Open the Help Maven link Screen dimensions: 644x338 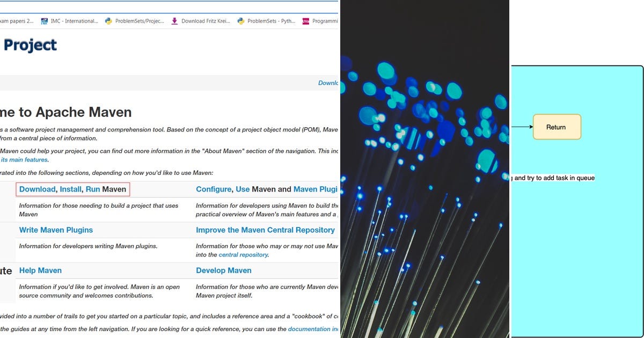click(x=40, y=270)
